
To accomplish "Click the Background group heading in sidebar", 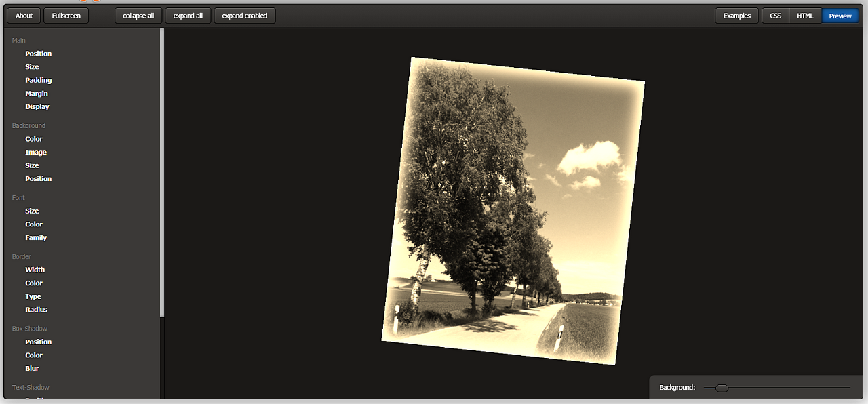I will 28,126.
